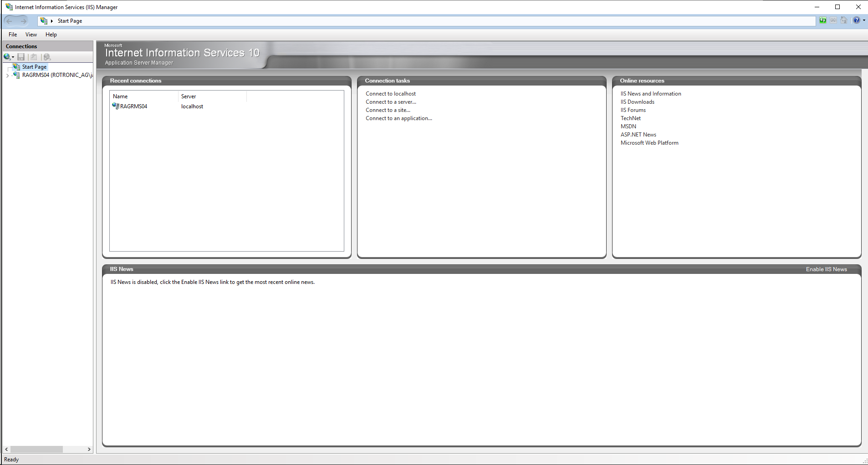Close the IIS Manager window
Image resolution: width=868 pixels, height=465 pixels.
[x=858, y=7]
